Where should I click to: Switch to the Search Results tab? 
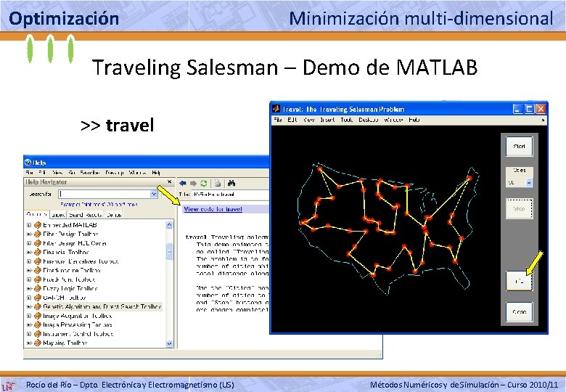click(85, 215)
